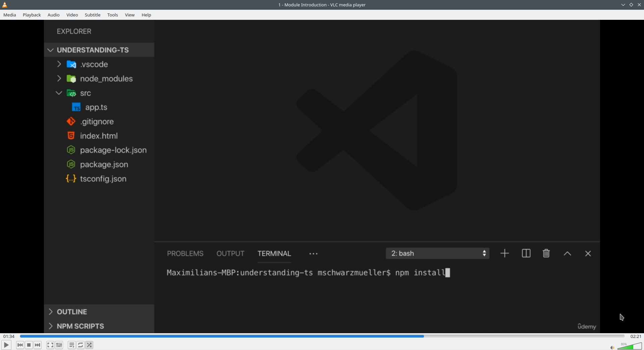The height and width of the screenshot is (350, 644).
Task: Click the terminal line 'npm install'
Action: pyautogui.click(x=420, y=272)
